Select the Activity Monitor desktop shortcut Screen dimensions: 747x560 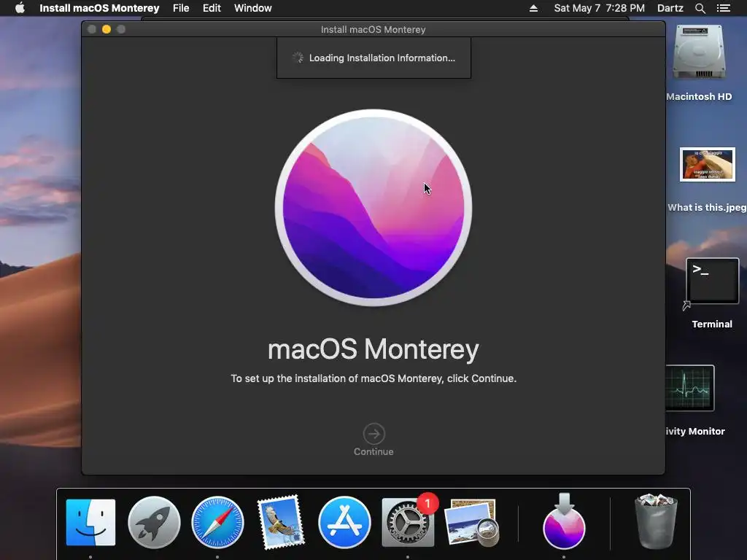tap(690, 388)
